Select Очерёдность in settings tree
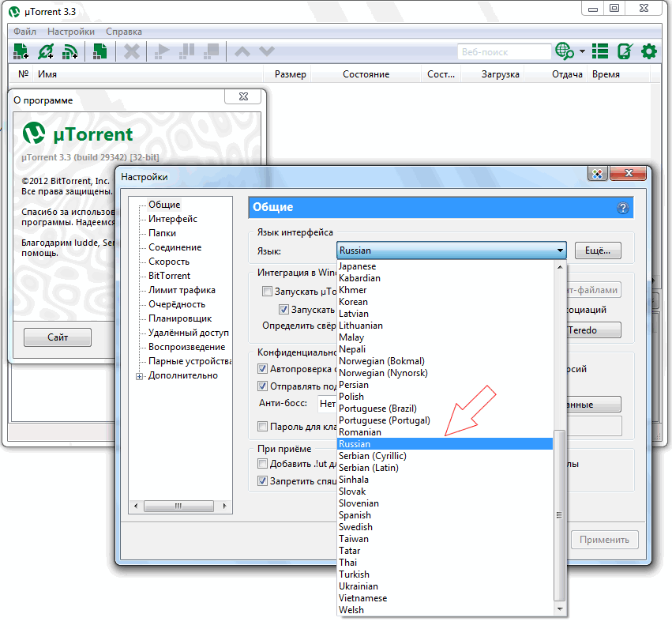The height and width of the screenshot is (629, 672). click(177, 304)
